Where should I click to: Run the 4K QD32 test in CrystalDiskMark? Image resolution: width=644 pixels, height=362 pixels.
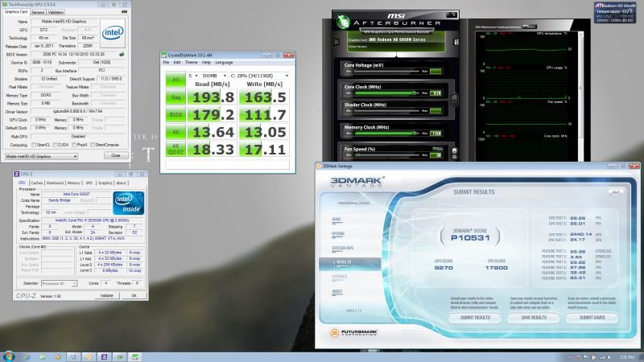[175, 150]
